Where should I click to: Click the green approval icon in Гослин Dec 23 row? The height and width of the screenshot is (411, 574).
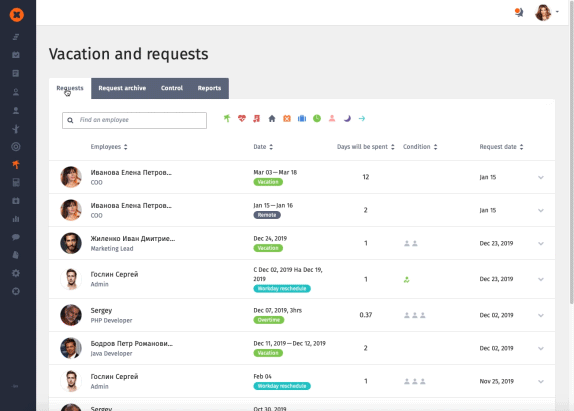[406, 280]
